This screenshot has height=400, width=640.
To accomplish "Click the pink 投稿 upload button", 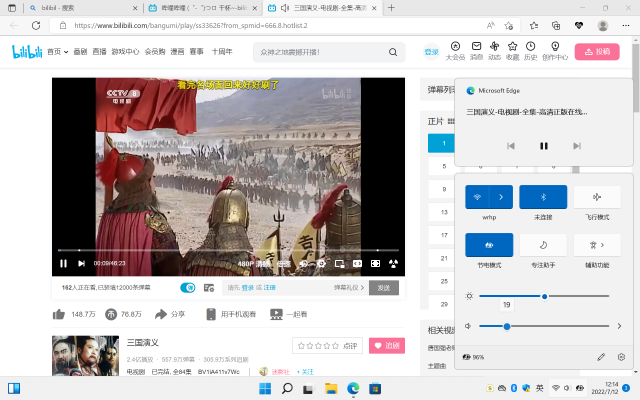I will [597, 52].
